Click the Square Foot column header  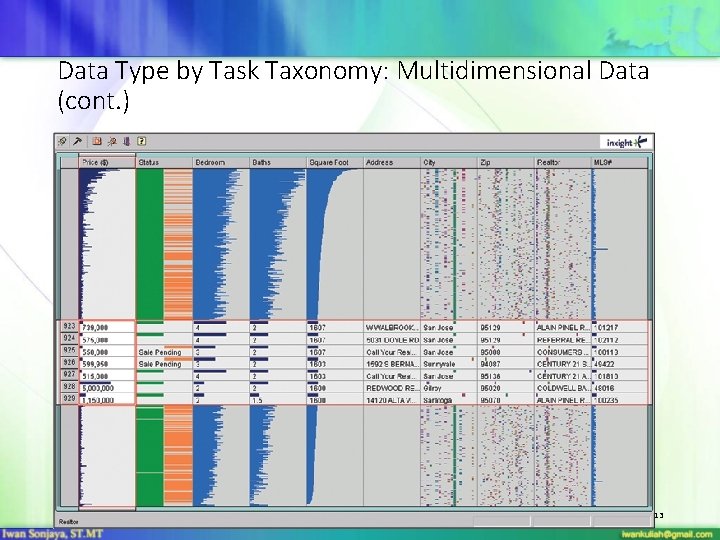pyautogui.click(x=335, y=162)
